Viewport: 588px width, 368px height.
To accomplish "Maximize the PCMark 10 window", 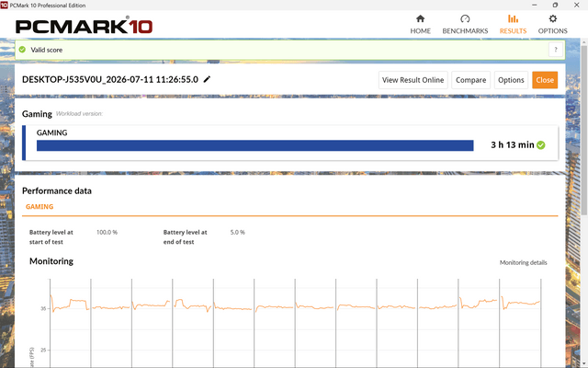I will (555, 5).
